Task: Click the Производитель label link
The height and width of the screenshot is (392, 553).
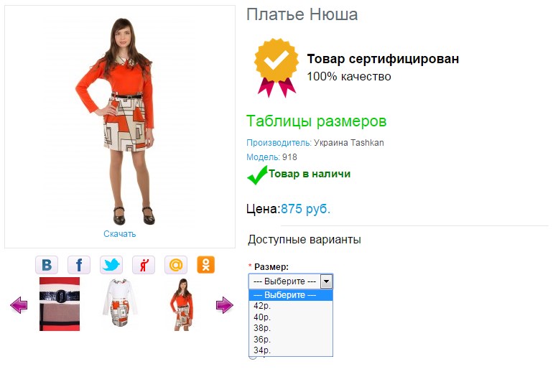Action: (279, 143)
